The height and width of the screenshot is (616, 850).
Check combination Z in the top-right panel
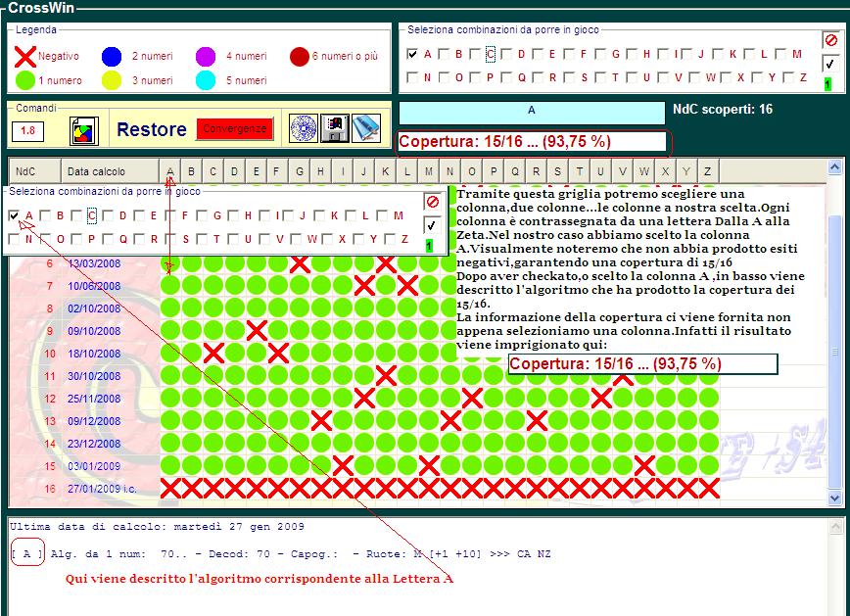(788, 77)
